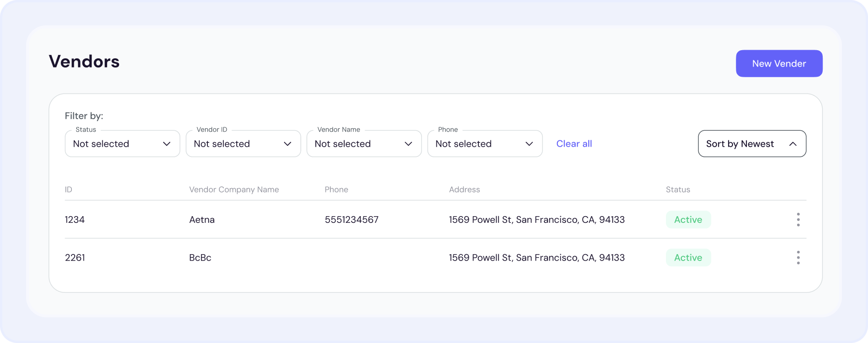Click the New Vender button
The height and width of the screenshot is (343, 868).
click(x=779, y=63)
